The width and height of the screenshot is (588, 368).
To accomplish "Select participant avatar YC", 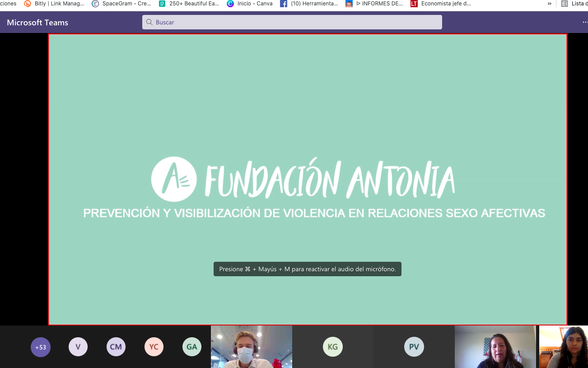I will pos(154,347).
